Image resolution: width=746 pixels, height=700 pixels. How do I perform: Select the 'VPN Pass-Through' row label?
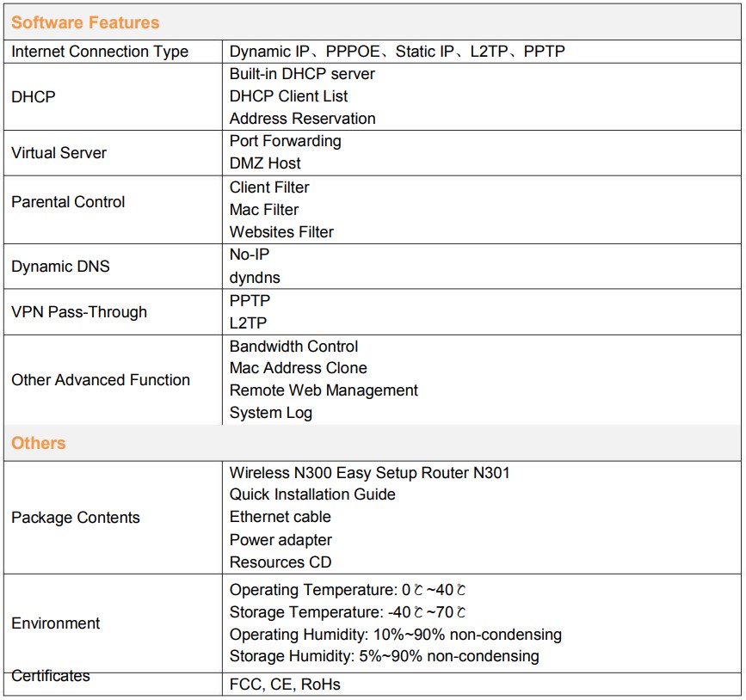[79, 312]
